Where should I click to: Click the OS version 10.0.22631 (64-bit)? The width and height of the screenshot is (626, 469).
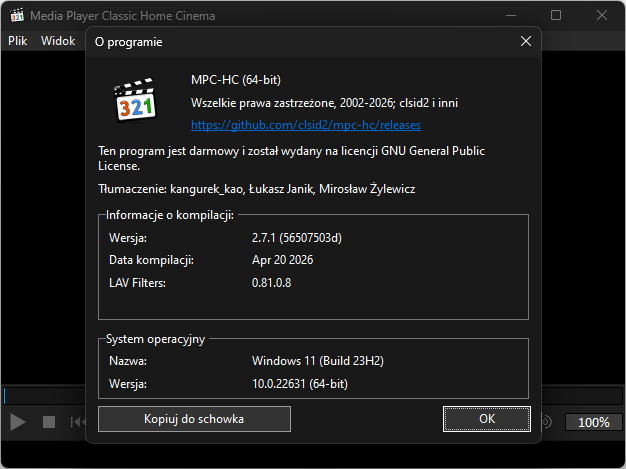point(300,384)
